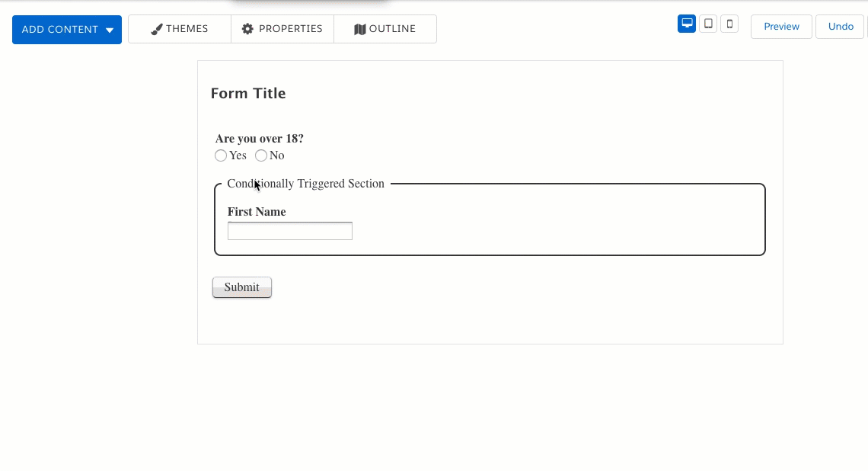Switch to desktop preview mode icon
This screenshot has height=471, width=868.
coord(687,24)
